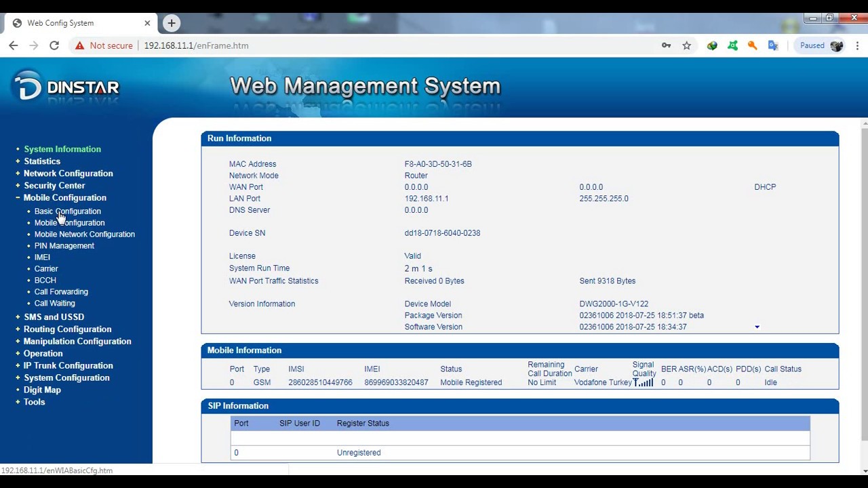This screenshot has height=488, width=868.
Task: Open the saved password key icon
Action: (666, 45)
